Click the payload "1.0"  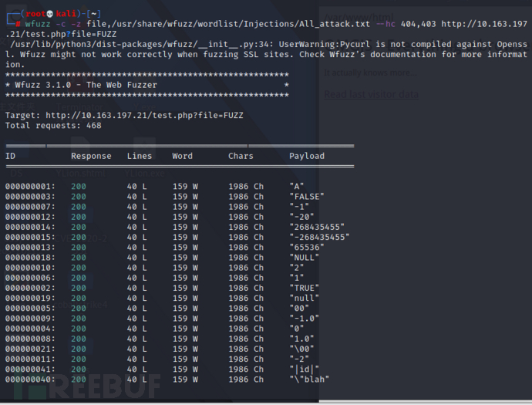(x=301, y=339)
